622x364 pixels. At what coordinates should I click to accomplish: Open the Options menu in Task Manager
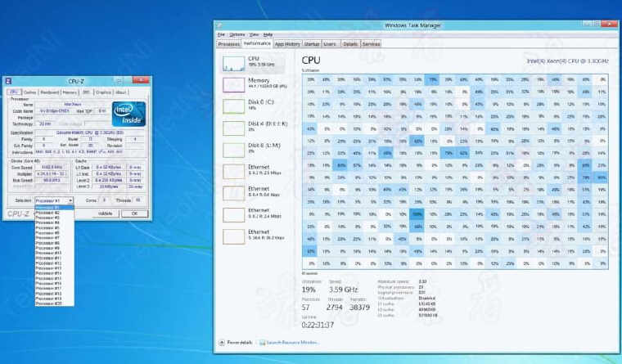(237, 35)
